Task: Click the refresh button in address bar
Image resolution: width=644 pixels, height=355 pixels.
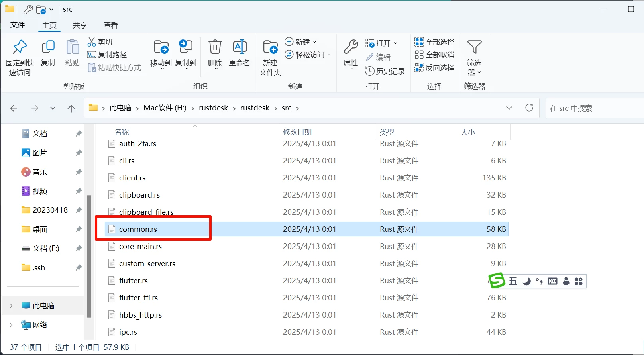Action: click(529, 108)
